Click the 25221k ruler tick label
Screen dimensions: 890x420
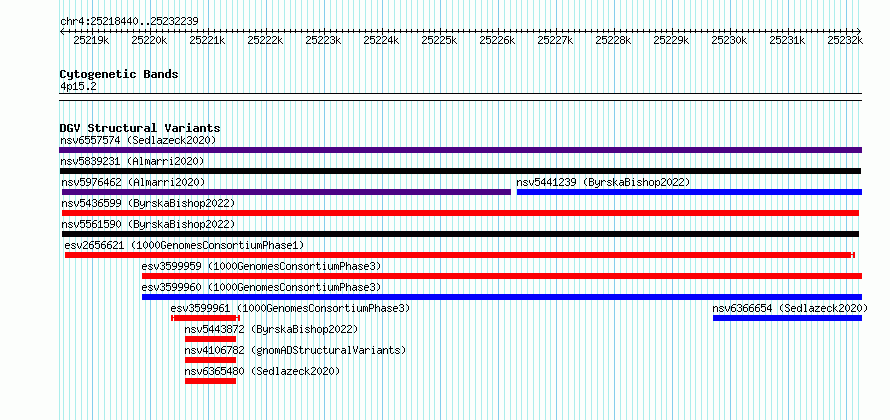click(x=207, y=40)
